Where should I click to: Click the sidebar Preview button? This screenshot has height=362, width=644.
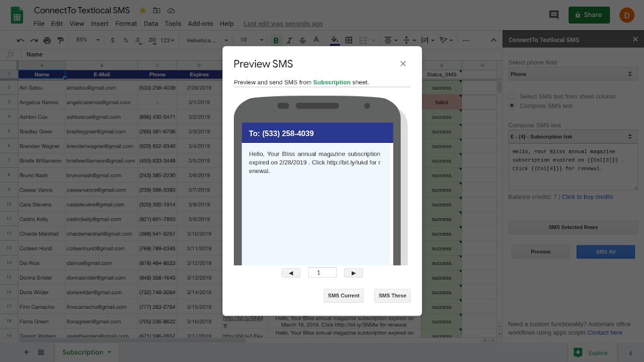541,252
